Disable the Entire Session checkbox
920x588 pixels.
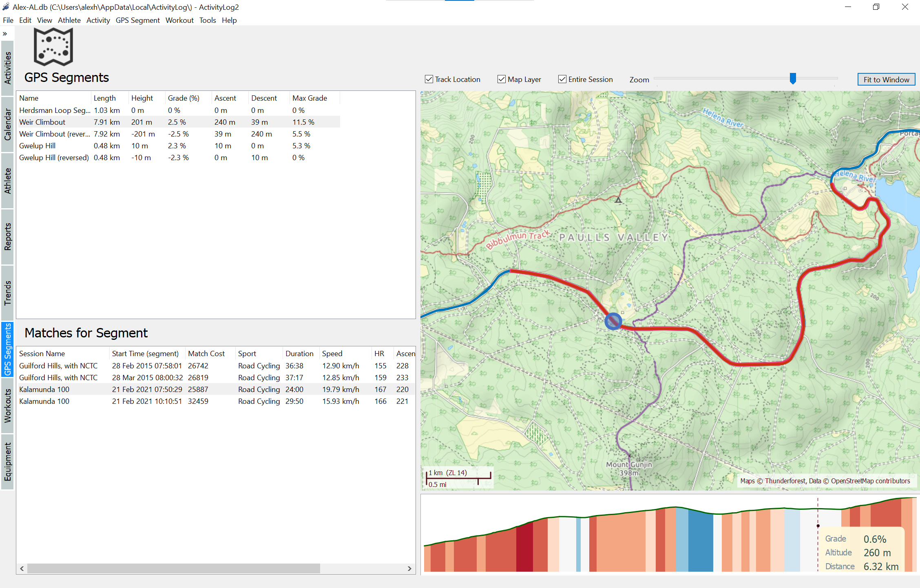562,79
